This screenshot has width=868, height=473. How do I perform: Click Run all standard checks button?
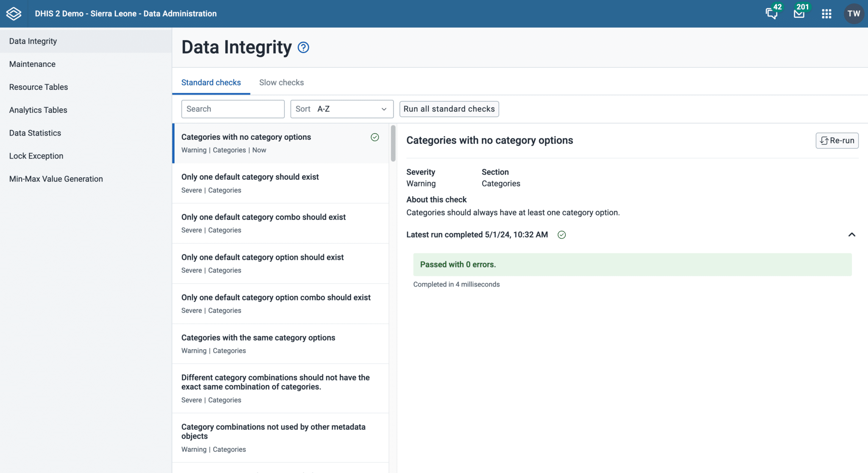click(x=449, y=109)
